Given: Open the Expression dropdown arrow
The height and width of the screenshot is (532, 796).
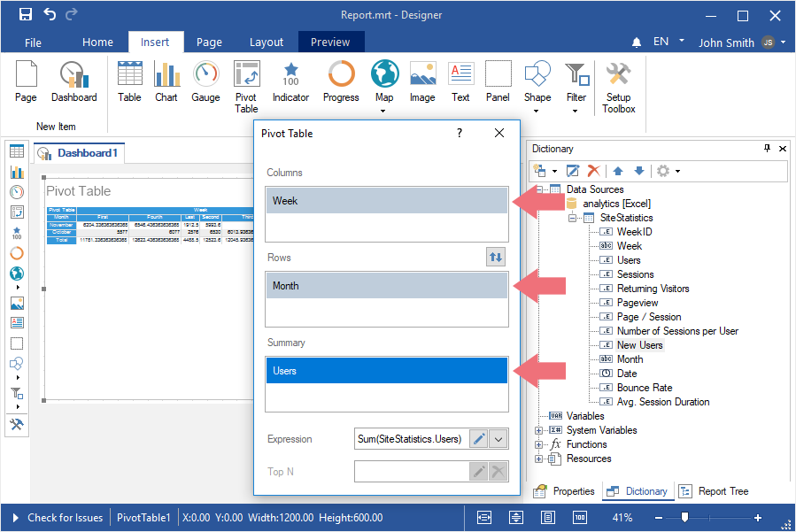Looking at the screenshot, I should (498, 438).
